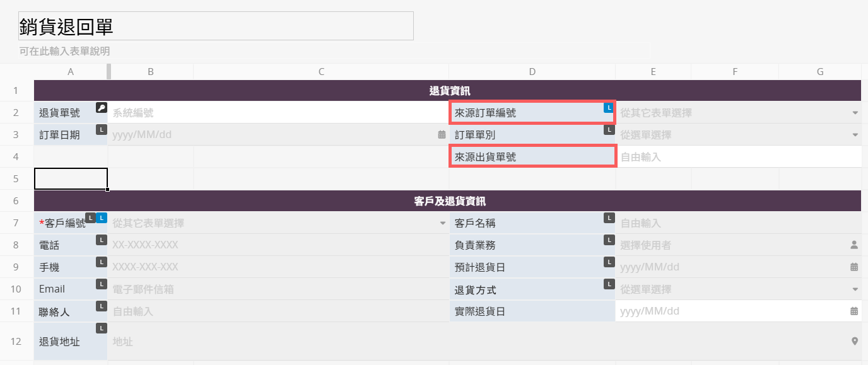Click the user icon in 負責業務 field
This screenshot has height=365, width=868.
pos(854,245)
